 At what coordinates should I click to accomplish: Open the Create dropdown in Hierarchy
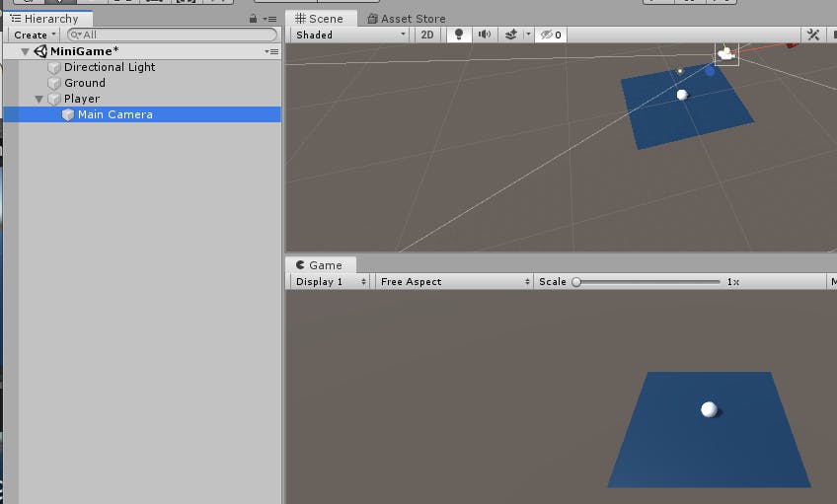tap(35, 35)
